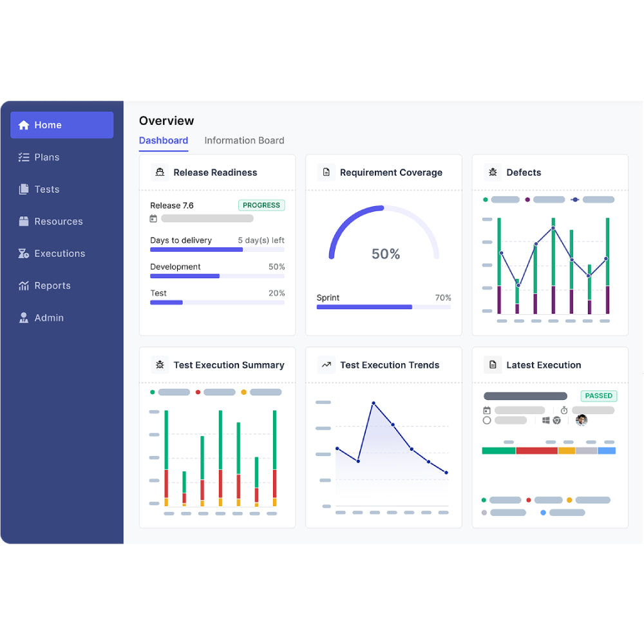Click the tester avatar thumbnail in Latest Execution
644x644 pixels.
pos(580,421)
